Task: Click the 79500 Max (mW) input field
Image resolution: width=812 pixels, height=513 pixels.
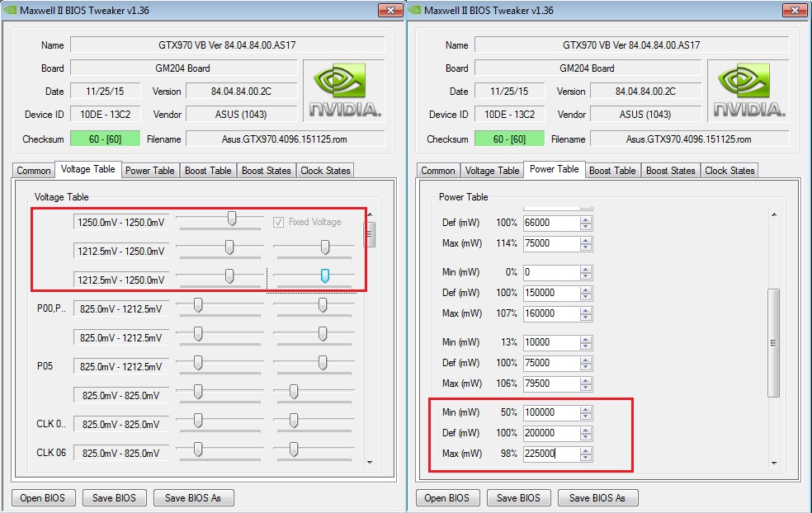Action: [x=551, y=384]
